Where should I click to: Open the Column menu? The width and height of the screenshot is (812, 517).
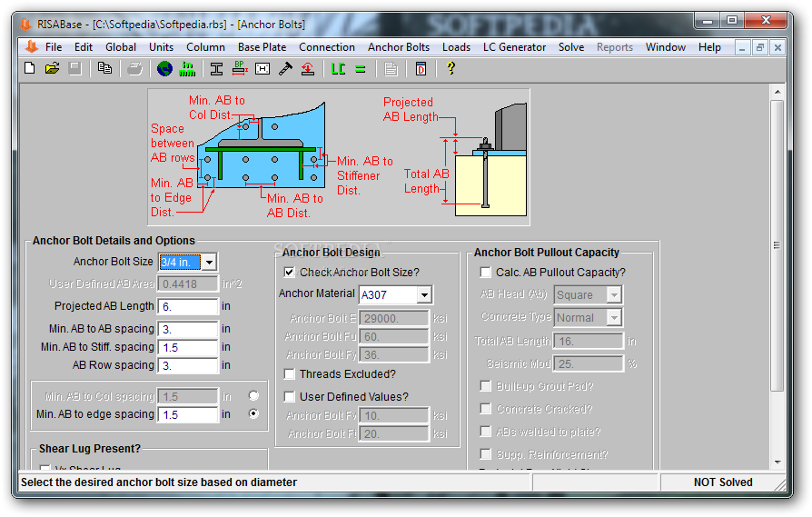tap(205, 47)
